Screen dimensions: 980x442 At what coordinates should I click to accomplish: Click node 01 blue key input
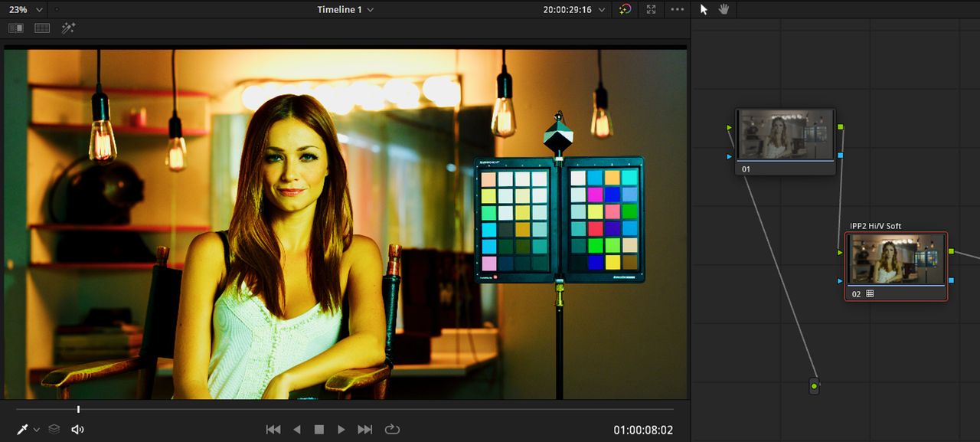pos(730,156)
